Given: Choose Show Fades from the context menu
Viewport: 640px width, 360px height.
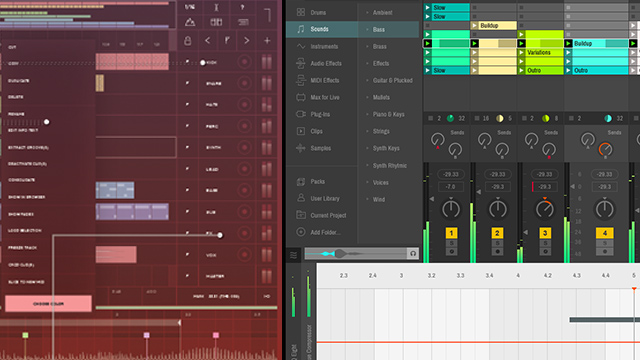Looking at the screenshot, I should 21,214.
